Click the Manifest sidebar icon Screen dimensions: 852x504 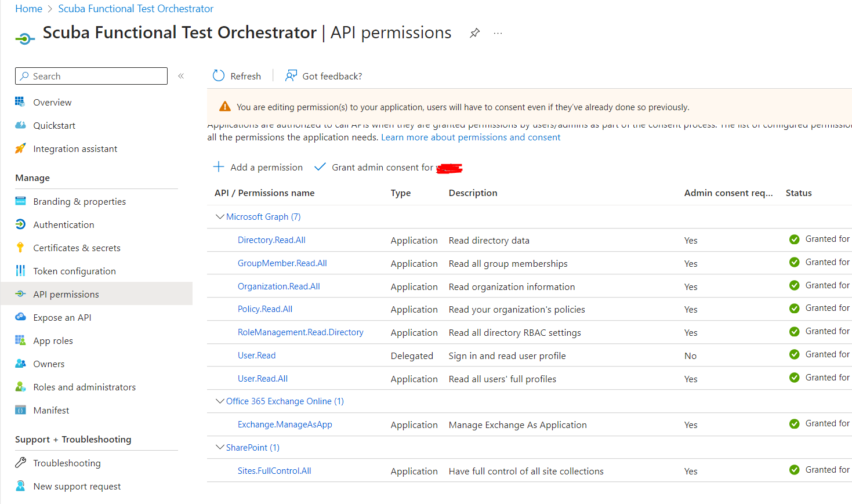(x=21, y=410)
